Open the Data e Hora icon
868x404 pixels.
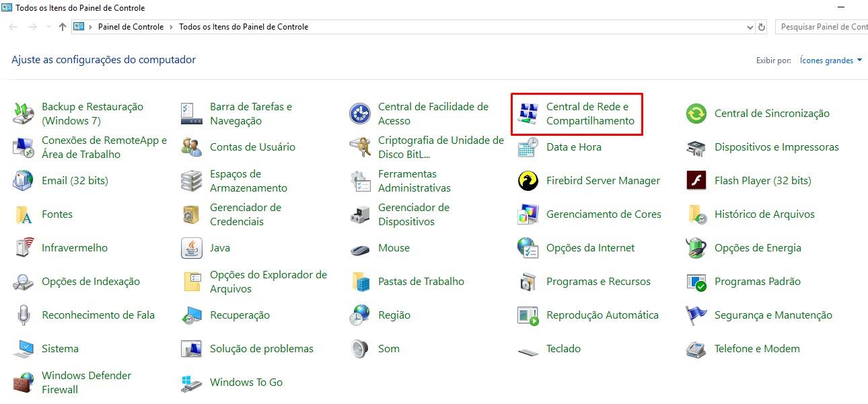[x=528, y=147]
